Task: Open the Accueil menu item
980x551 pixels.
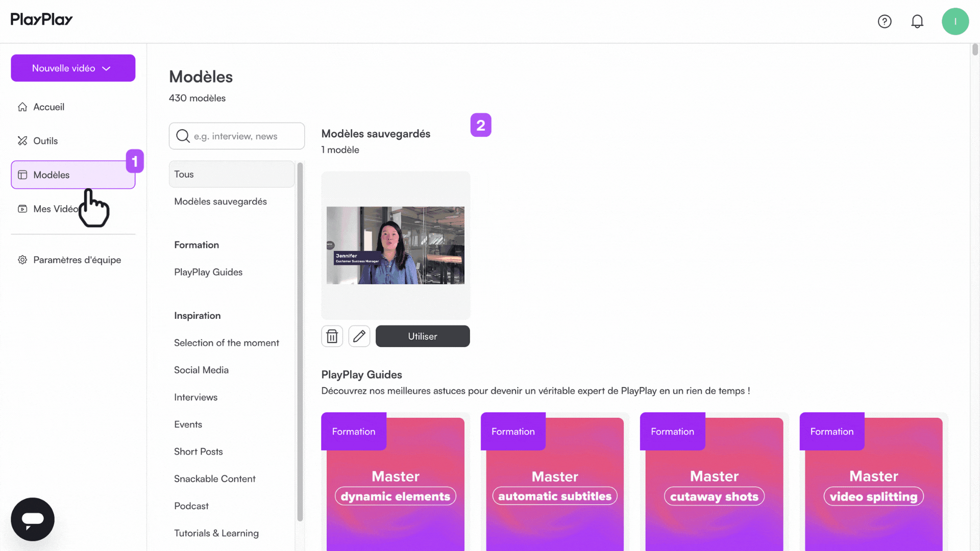Action: [x=48, y=107]
